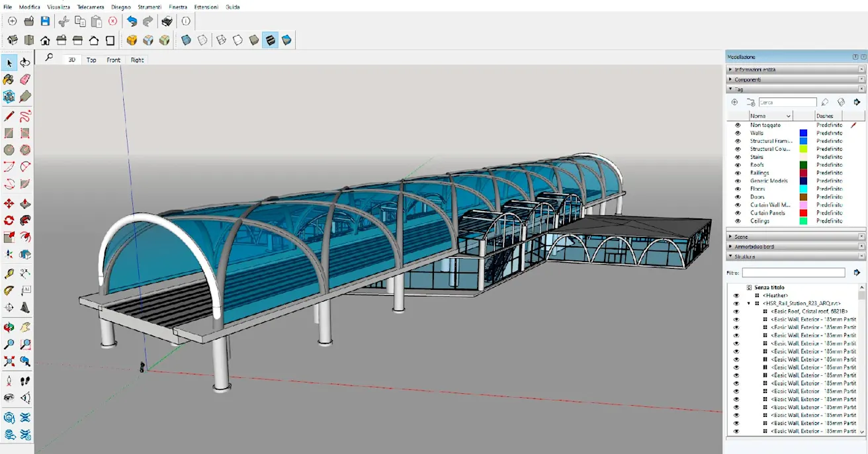Toggle visibility of <Heather> in Struttura
The height and width of the screenshot is (454, 868).
coord(736,295)
